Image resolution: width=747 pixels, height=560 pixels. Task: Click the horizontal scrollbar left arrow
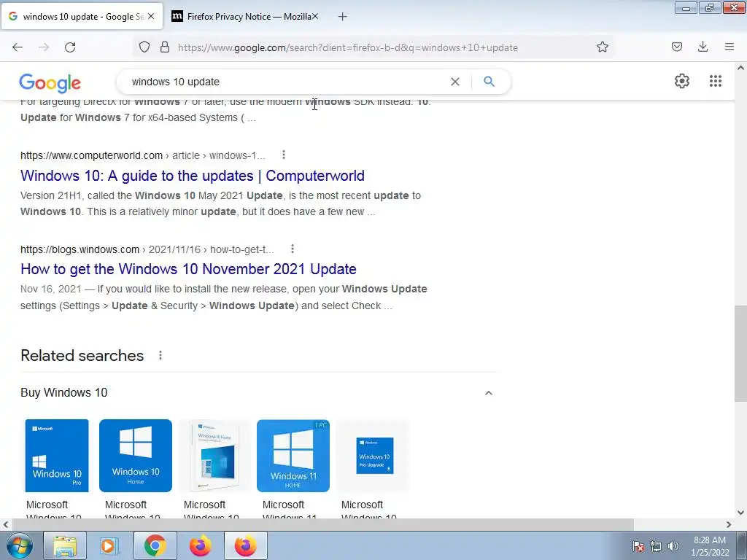coord(6,524)
